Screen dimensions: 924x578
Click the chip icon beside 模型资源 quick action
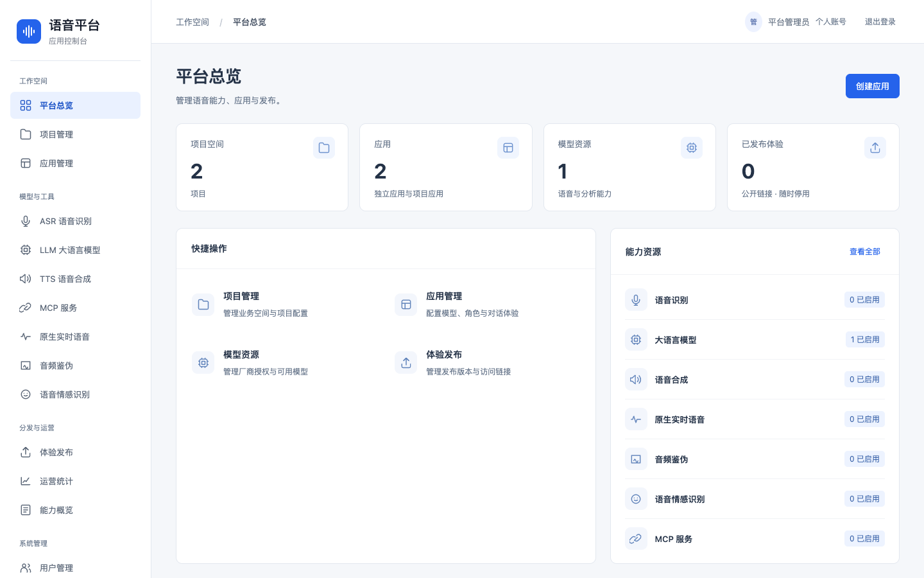(203, 363)
